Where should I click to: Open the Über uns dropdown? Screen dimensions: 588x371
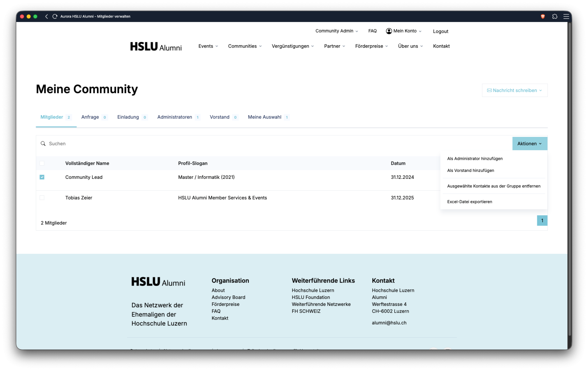pos(411,46)
